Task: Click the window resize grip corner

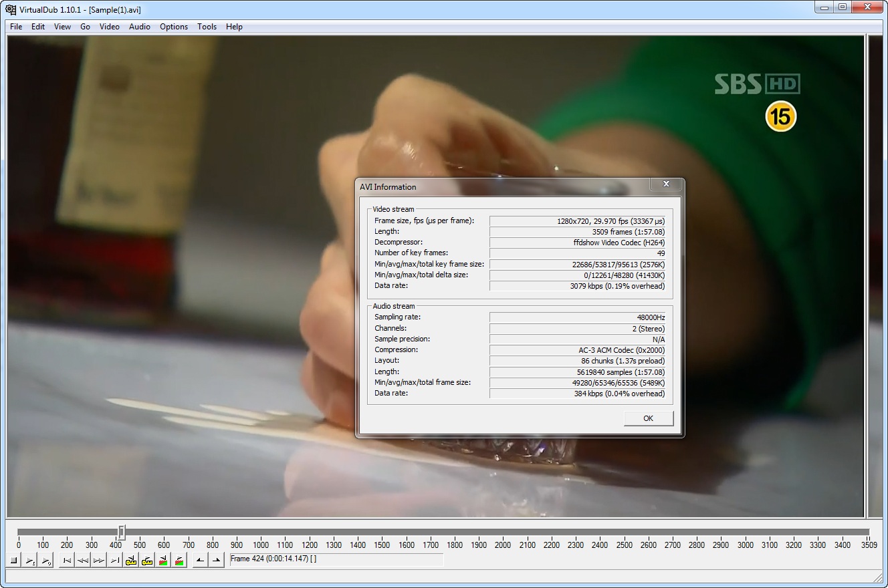Action: pyautogui.click(x=877, y=578)
